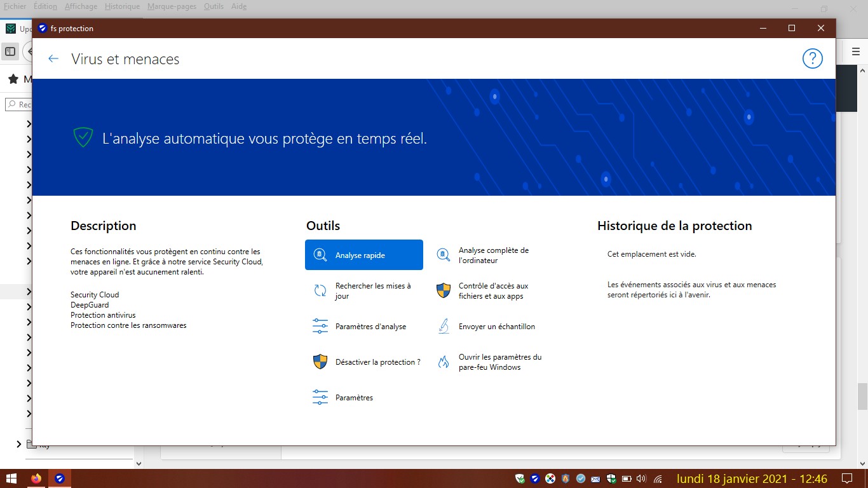Image resolution: width=868 pixels, height=488 pixels.
Task: Select the Firefox tab with the green icon
Action: (x=11, y=29)
